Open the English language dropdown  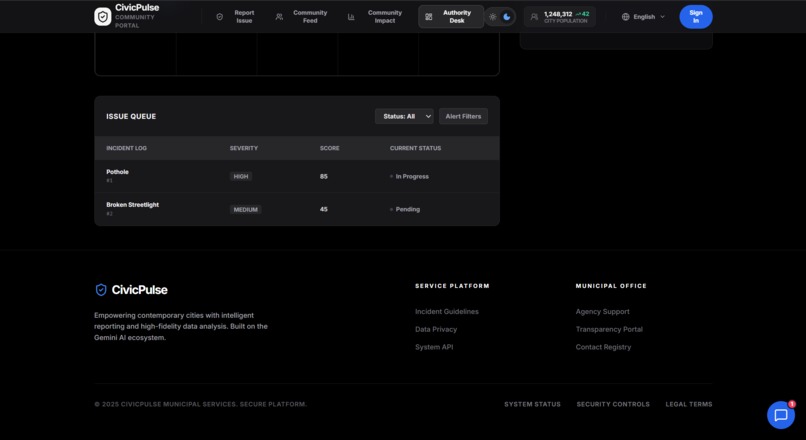pos(644,17)
